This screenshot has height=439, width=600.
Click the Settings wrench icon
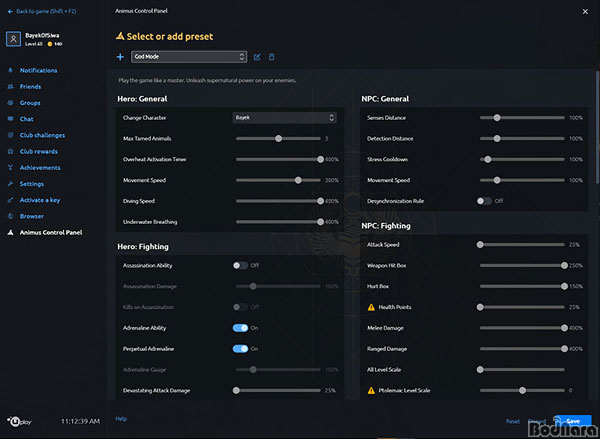coord(11,184)
